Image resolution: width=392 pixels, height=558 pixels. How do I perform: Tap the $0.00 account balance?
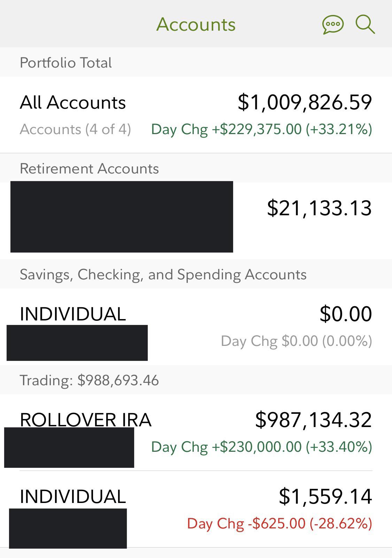point(346,313)
